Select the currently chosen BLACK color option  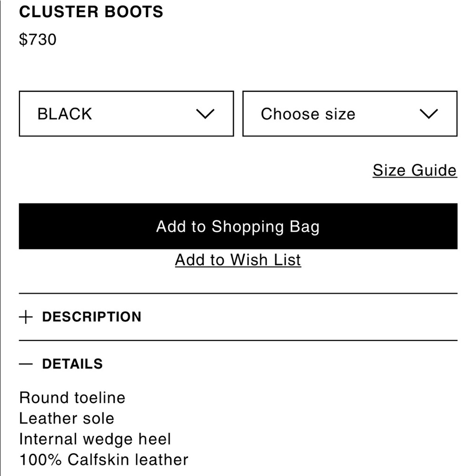tap(65, 113)
